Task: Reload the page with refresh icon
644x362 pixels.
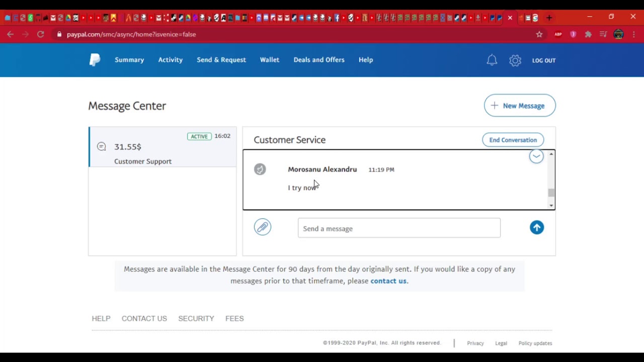Action: tap(41, 34)
